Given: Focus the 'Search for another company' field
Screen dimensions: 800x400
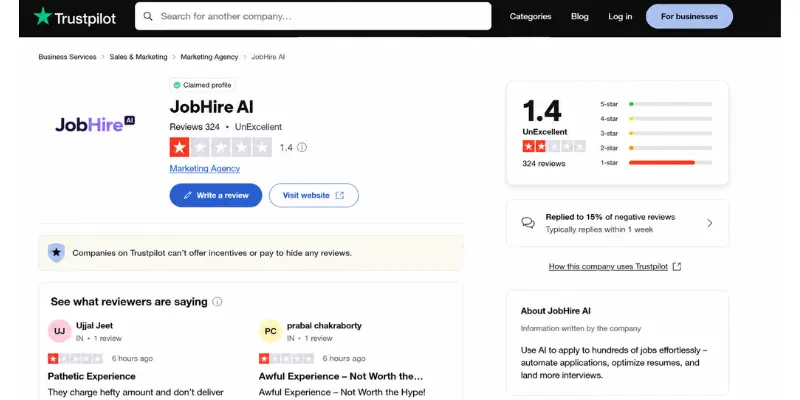Looking at the screenshot, I should click(x=313, y=16).
